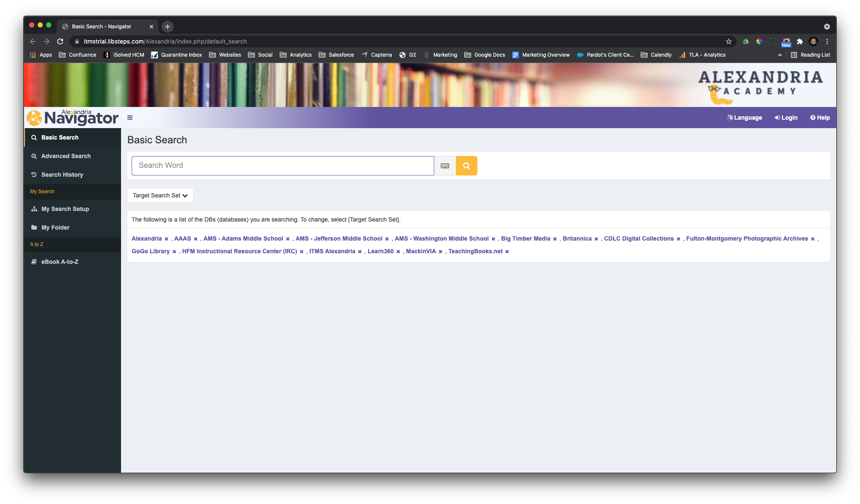The width and height of the screenshot is (860, 504).
Task: Open the Apps bookmarks shortcut
Action: tap(41, 55)
